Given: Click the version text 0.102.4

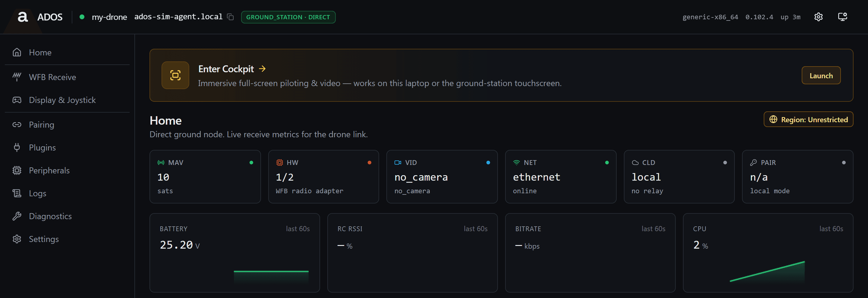Looking at the screenshot, I should point(759,17).
